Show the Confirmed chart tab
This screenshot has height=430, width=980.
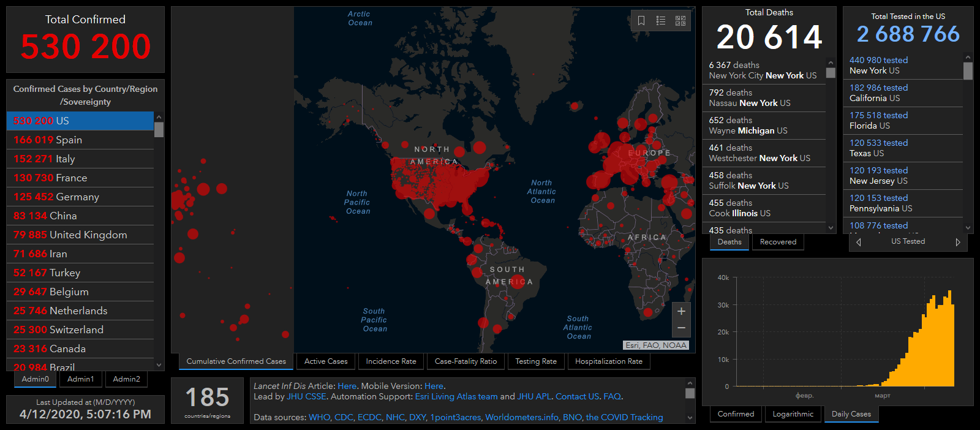pyautogui.click(x=736, y=414)
